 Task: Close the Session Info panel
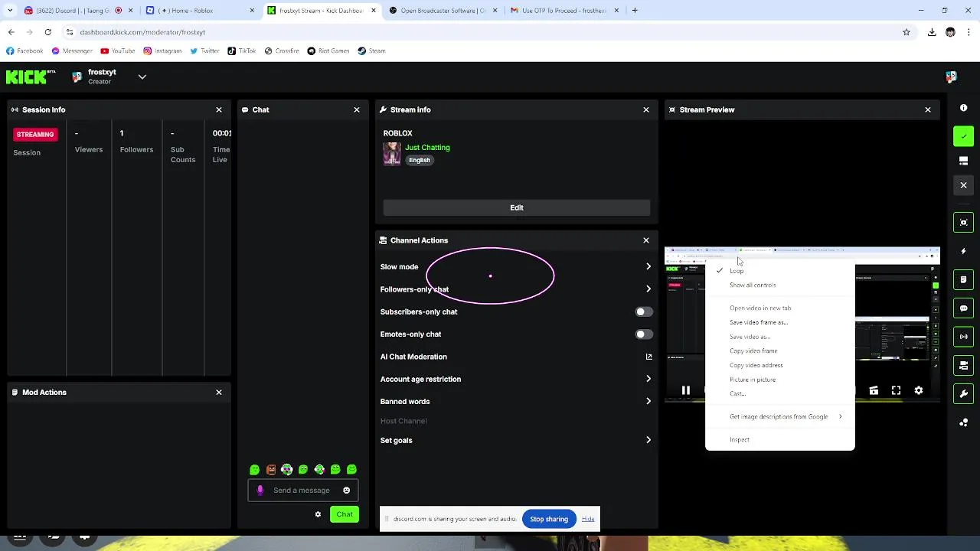click(219, 109)
